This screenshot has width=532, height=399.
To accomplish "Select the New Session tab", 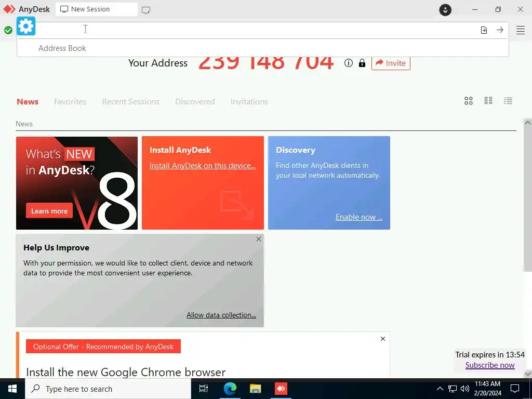I will 97,9.
